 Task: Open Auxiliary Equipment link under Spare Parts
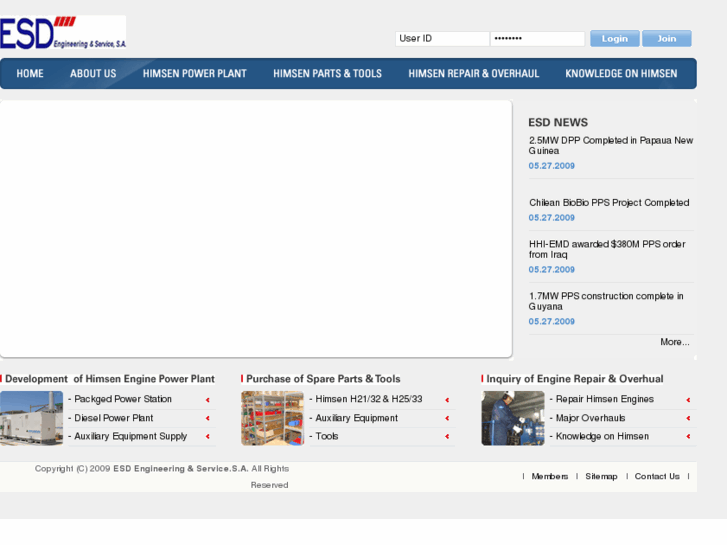click(357, 418)
